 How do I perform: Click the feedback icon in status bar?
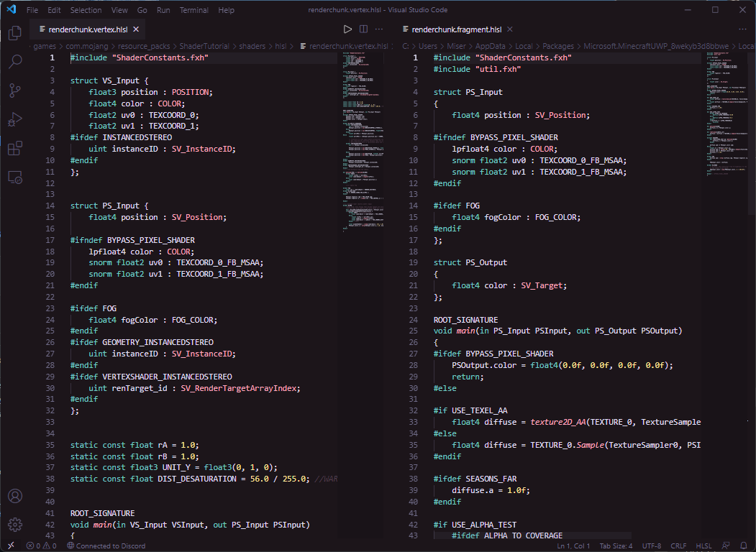pos(726,546)
